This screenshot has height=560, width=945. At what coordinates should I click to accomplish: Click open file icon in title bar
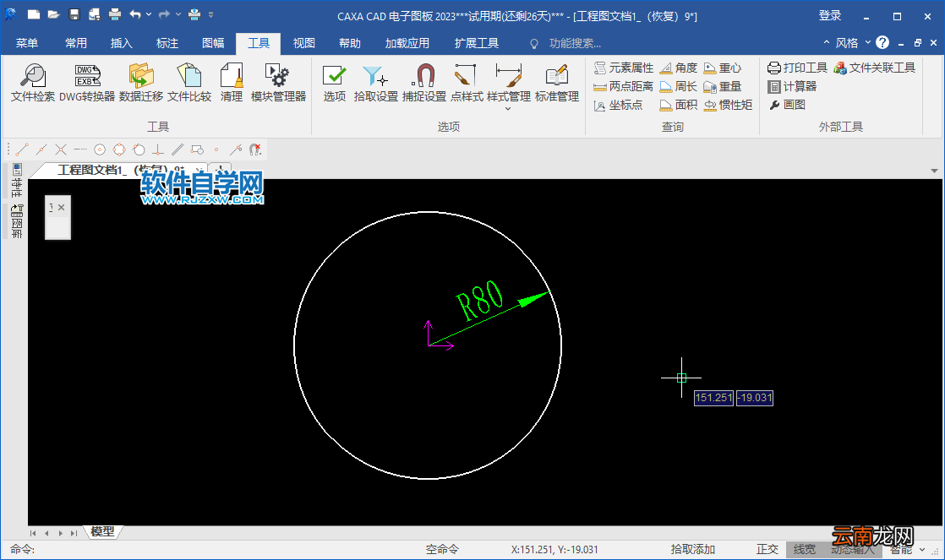tap(53, 14)
